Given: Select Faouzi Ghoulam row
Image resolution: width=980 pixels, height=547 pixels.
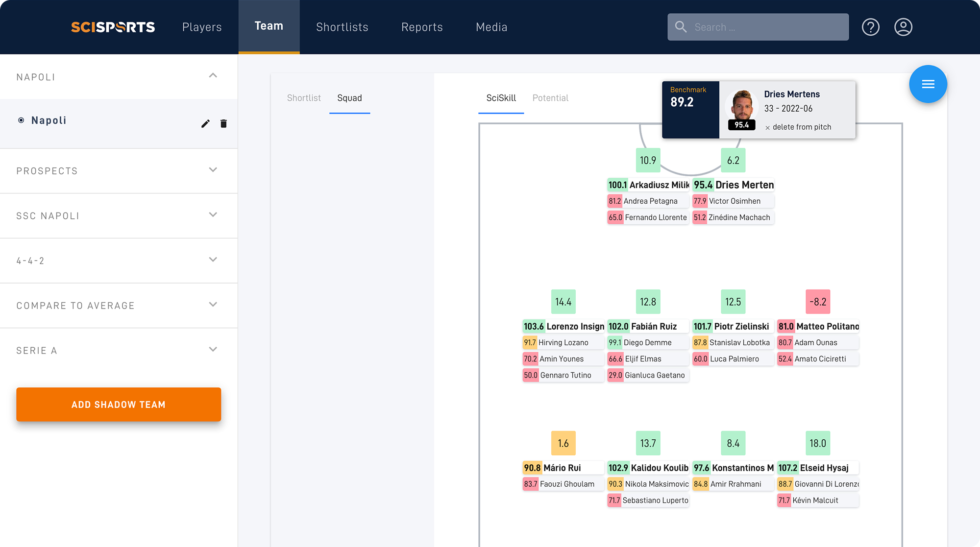Looking at the screenshot, I should click(563, 484).
